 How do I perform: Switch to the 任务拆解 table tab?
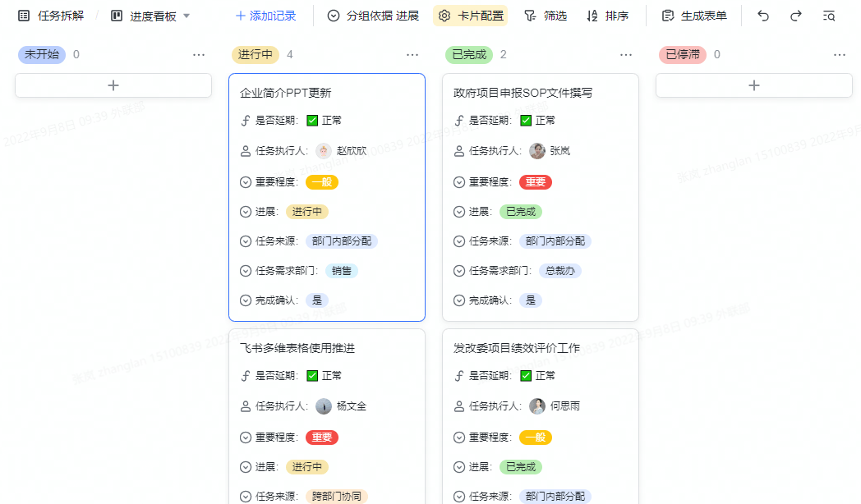click(51, 16)
